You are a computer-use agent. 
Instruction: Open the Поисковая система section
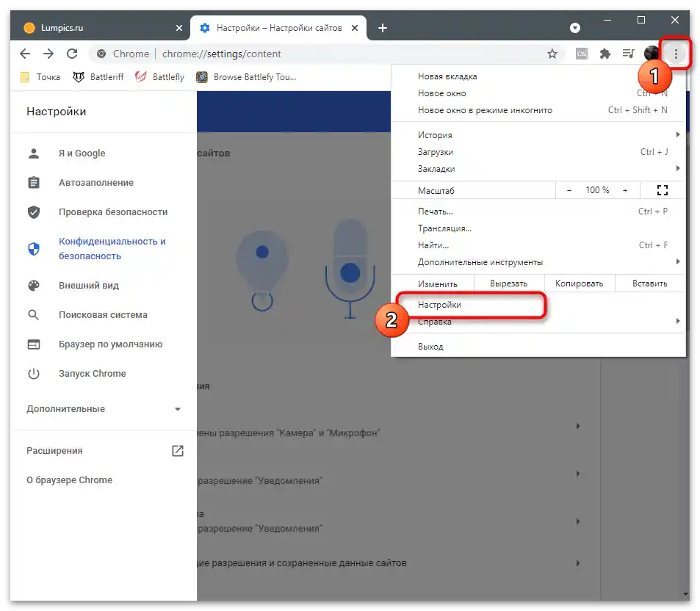pos(103,315)
